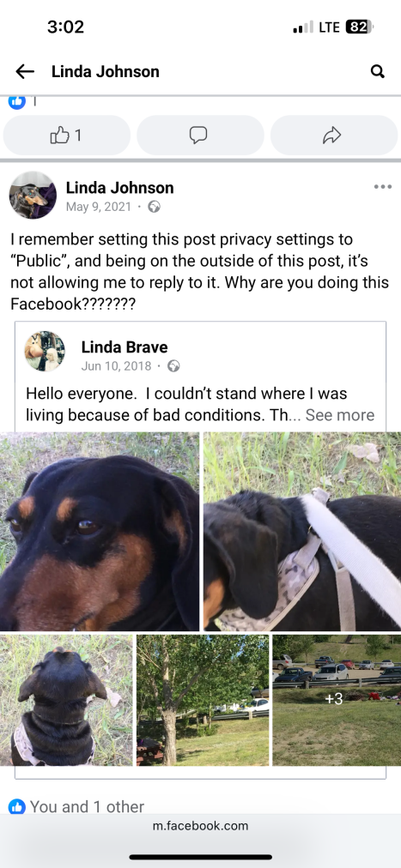Expand shared post text with See more

(x=339, y=415)
